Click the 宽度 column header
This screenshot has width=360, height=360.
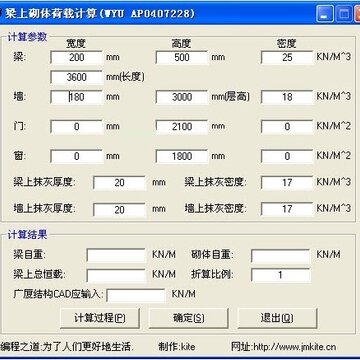pyautogui.click(x=76, y=44)
